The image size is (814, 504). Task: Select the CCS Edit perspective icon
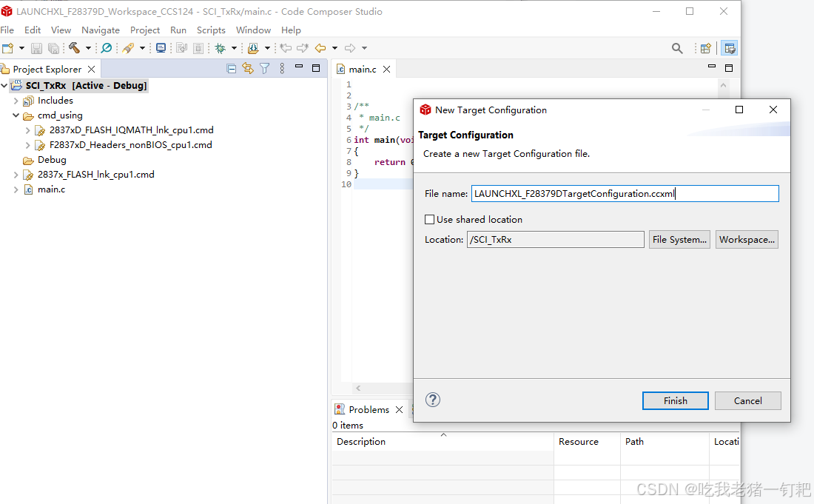pos(730,48)
